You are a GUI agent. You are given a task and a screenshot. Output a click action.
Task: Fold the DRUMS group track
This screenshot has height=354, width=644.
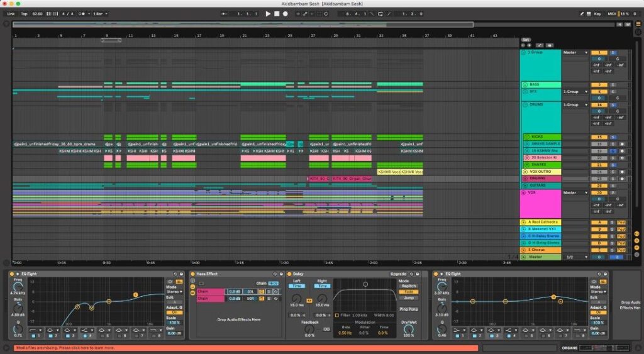[525, 105]
